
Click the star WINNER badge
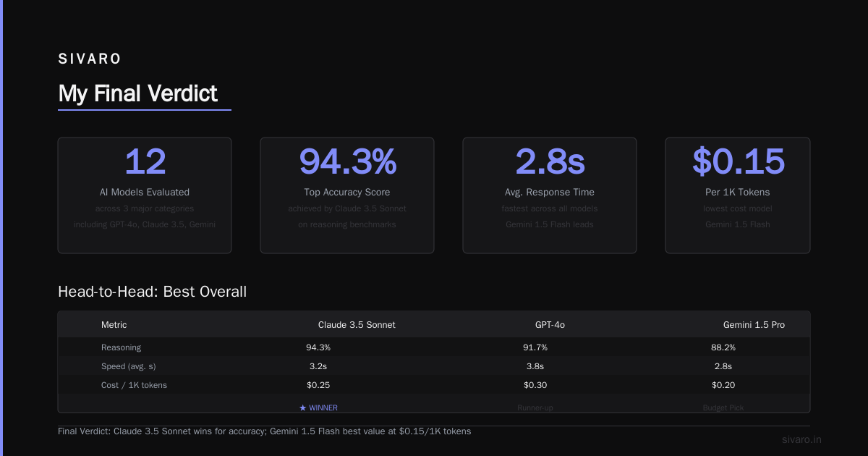pyautogui.click(x=318, y=408)
